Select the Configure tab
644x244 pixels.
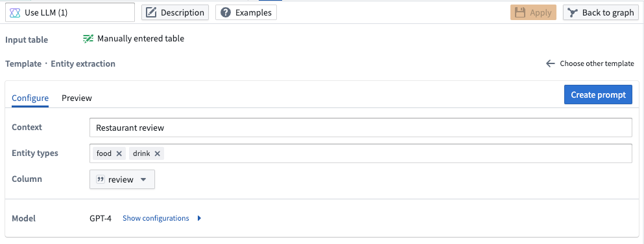30,98
